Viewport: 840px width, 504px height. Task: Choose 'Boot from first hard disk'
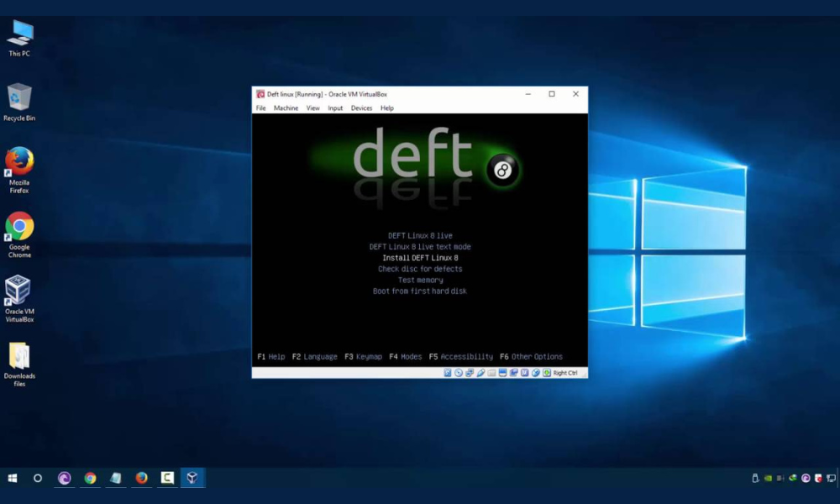[x=420, y=291]
